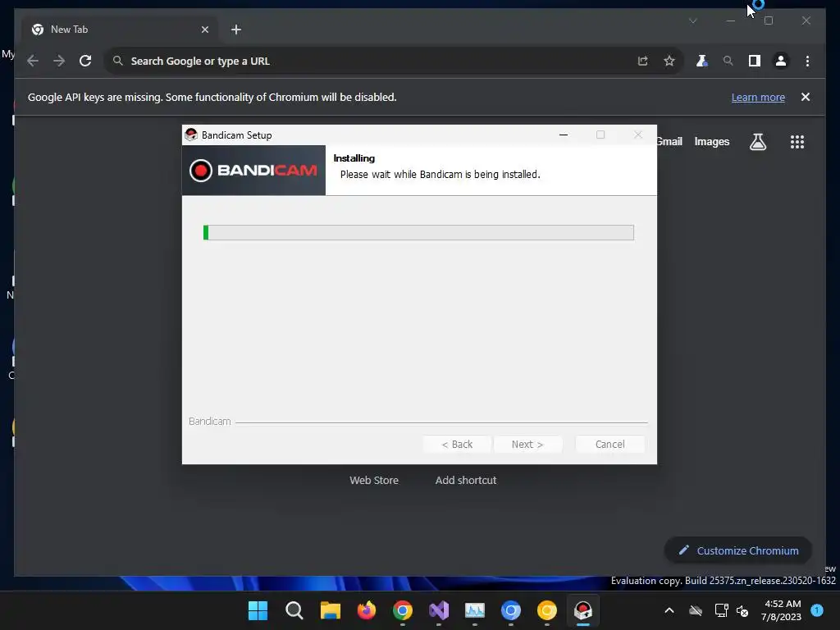
Task: Open the notification badge in the tray
Action: tap(817, 609)
